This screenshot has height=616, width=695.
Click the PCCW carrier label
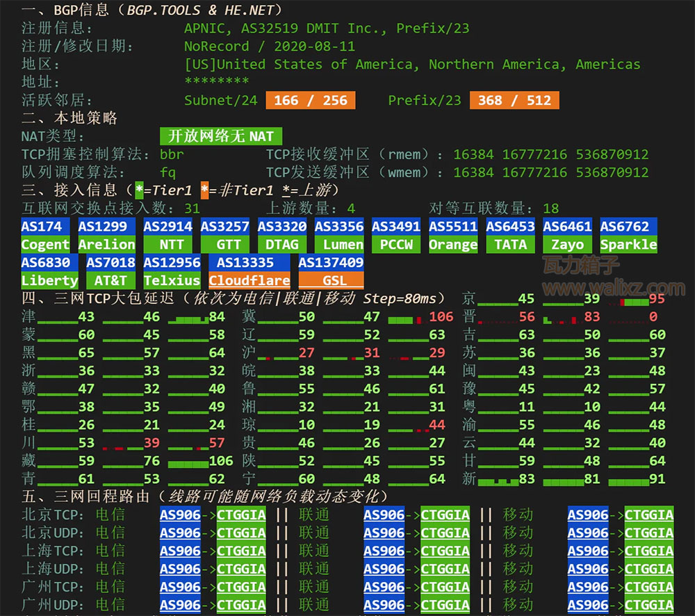point(396,244)
